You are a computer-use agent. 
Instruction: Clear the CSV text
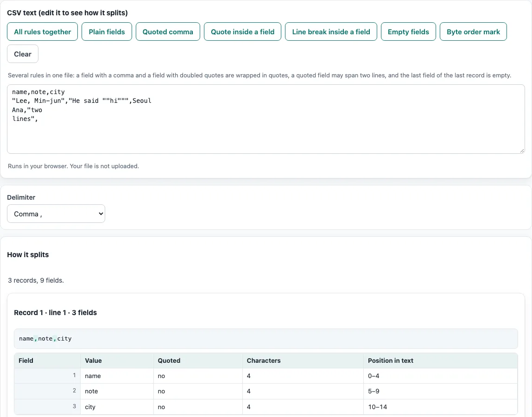coord(23,54)
